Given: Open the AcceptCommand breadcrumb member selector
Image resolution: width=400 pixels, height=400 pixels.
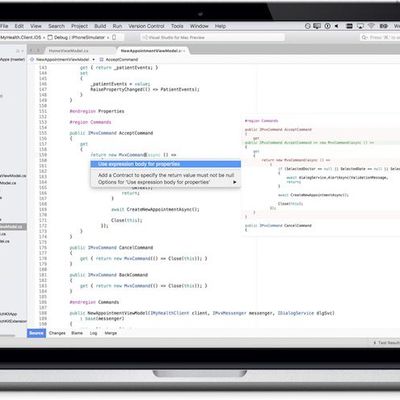Looking at the screenshot, I should pos(119,59).
